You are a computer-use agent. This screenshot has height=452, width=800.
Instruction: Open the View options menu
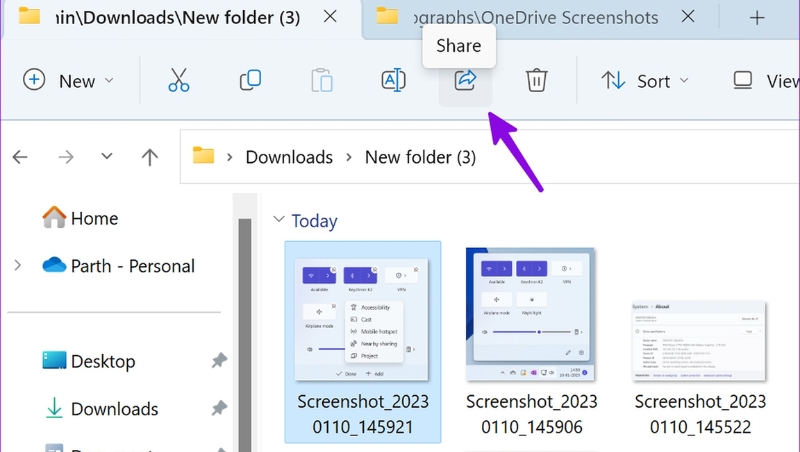[x=765, y=81]
